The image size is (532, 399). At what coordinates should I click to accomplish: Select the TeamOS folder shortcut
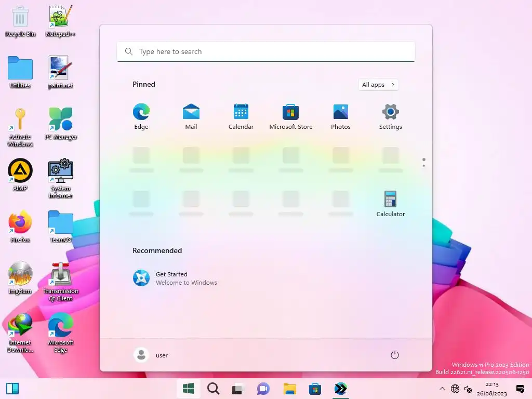pyautogui.click(x=60, y=227)
